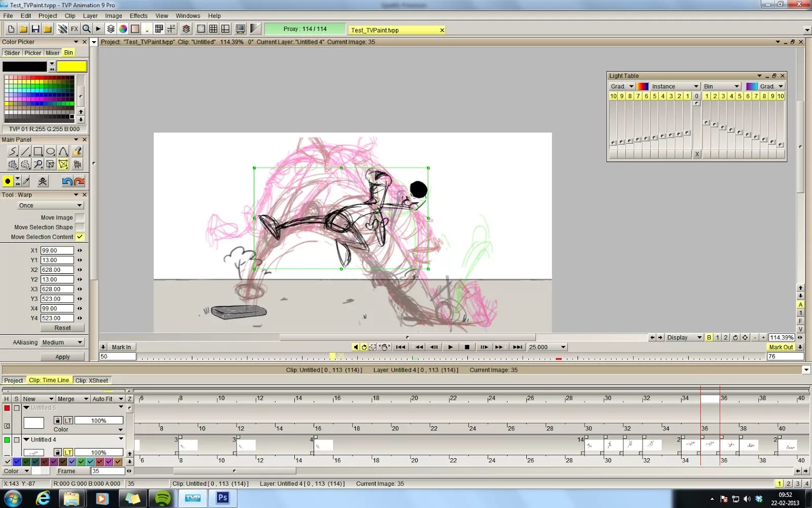The image size is (812, 508).
Task: Switch to the Project tab above the timeline
Action: tap(13, 380)
